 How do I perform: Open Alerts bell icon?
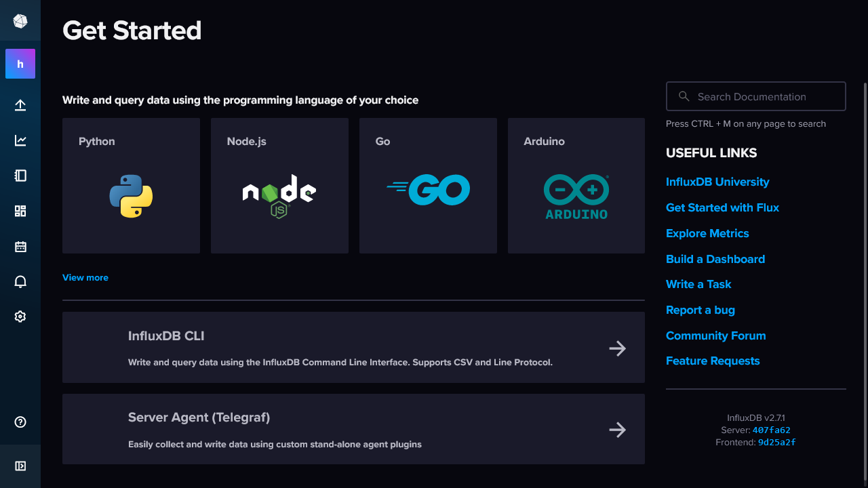(x=20, y=282)
